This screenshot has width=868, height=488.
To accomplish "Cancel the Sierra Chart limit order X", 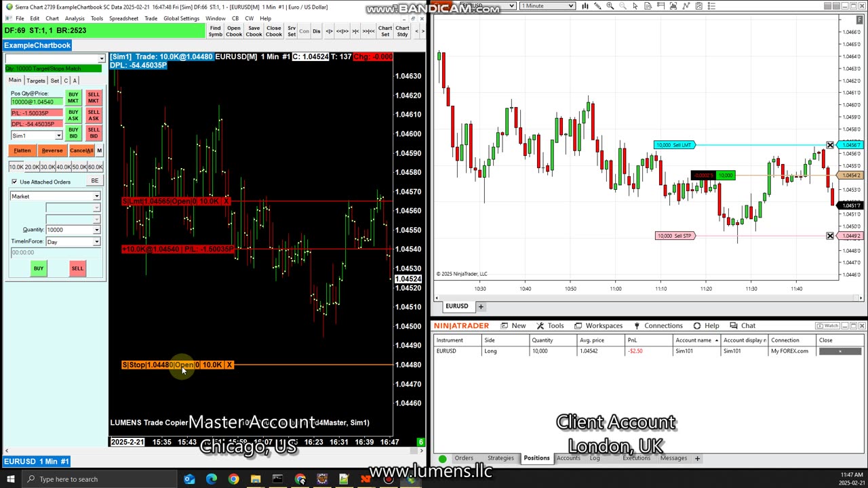I will pyautogui.click(x=226, y=201).
